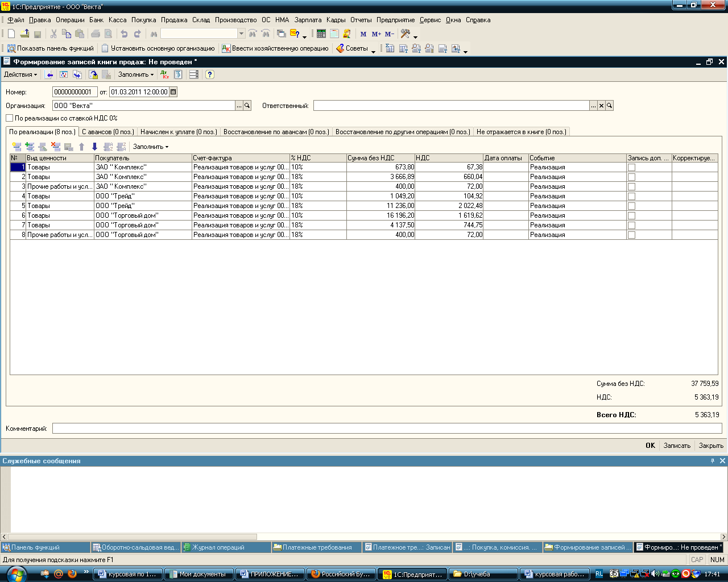The width and height of the screenshot is (728, 582).
Task: Click the yellow question mark help icon
Action: point(210,74)
